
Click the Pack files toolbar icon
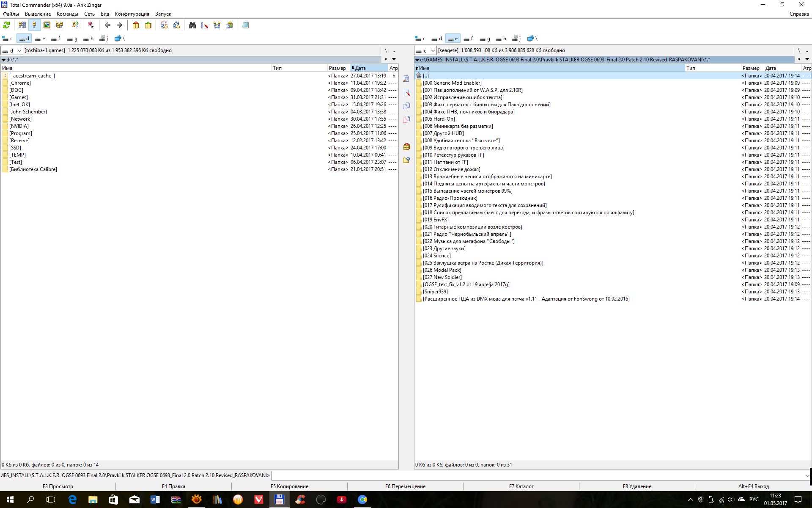136,25
